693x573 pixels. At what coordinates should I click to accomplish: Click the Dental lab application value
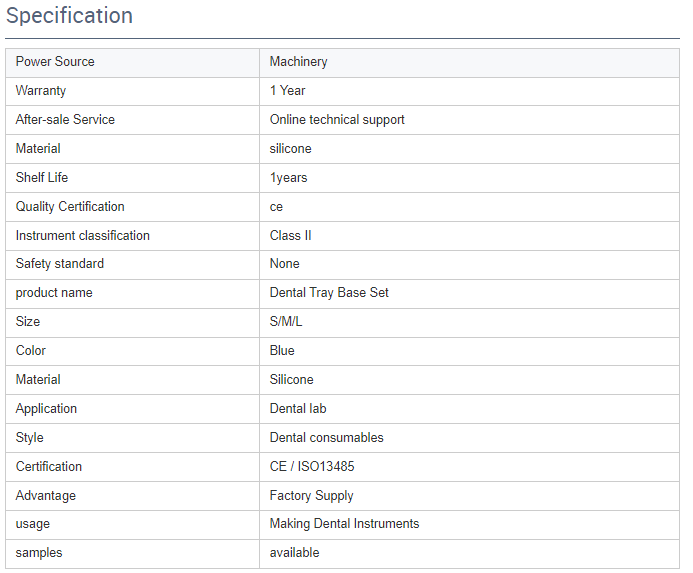click(298, 409)
